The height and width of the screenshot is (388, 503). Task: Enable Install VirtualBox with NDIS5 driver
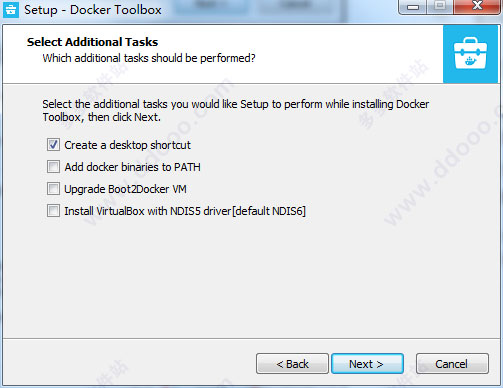coord(53,211)
